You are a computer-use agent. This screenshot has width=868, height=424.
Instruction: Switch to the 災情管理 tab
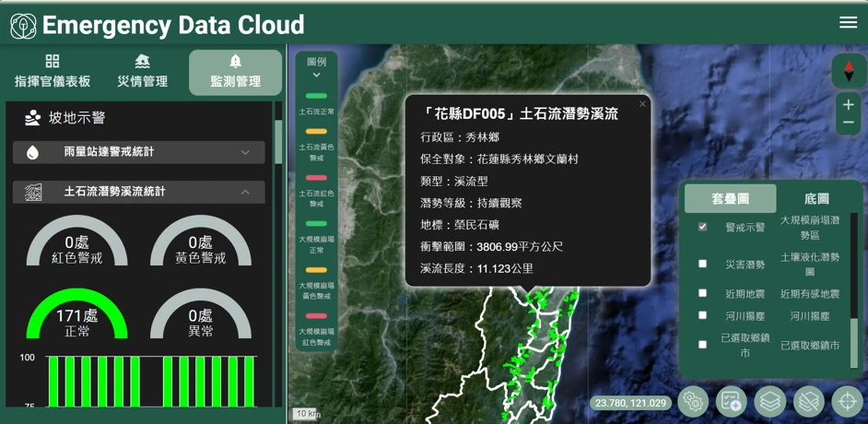142,72
